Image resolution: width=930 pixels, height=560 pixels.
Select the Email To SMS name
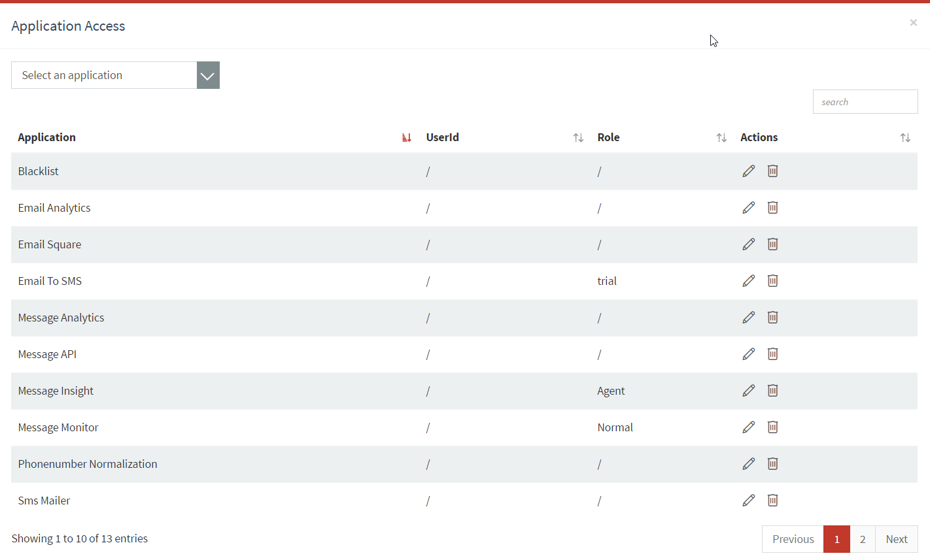pos(50,281)
